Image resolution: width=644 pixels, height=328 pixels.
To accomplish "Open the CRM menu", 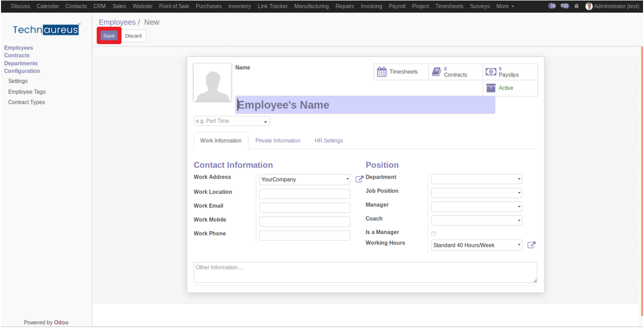I will (x=99, y=6).
